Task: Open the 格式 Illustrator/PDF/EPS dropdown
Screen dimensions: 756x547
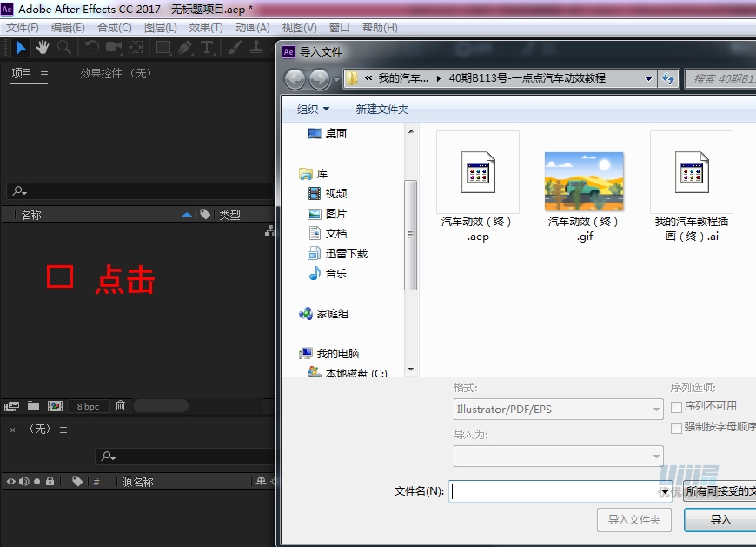Action: 557,409
